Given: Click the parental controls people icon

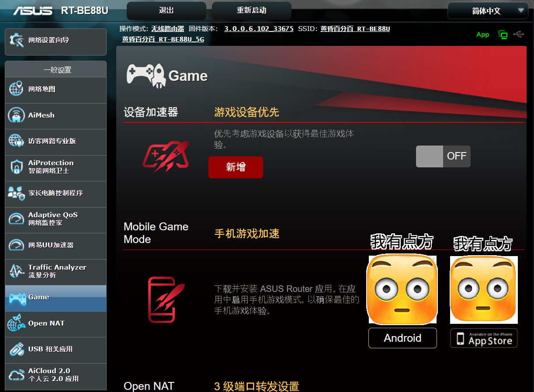Looking at the screenshot, I should [16, 193].
